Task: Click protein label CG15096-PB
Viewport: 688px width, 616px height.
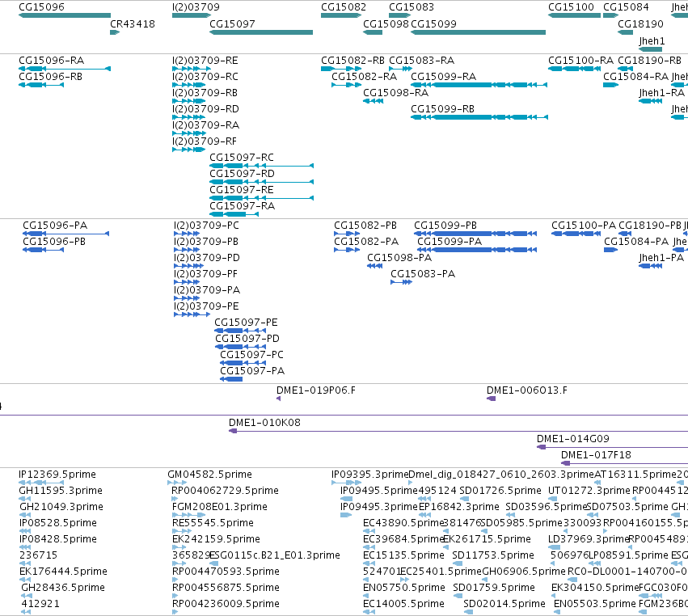Action: pos(54,242)
